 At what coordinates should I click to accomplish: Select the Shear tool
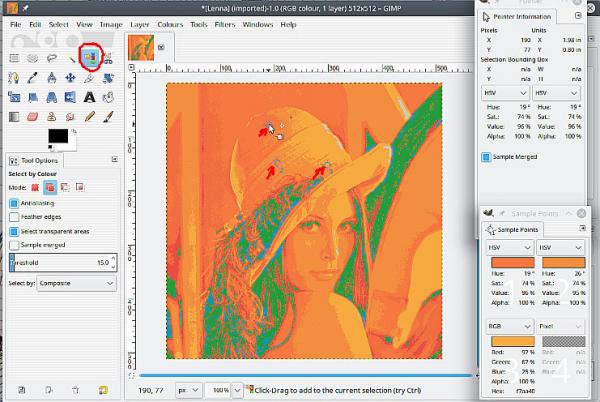33,97
